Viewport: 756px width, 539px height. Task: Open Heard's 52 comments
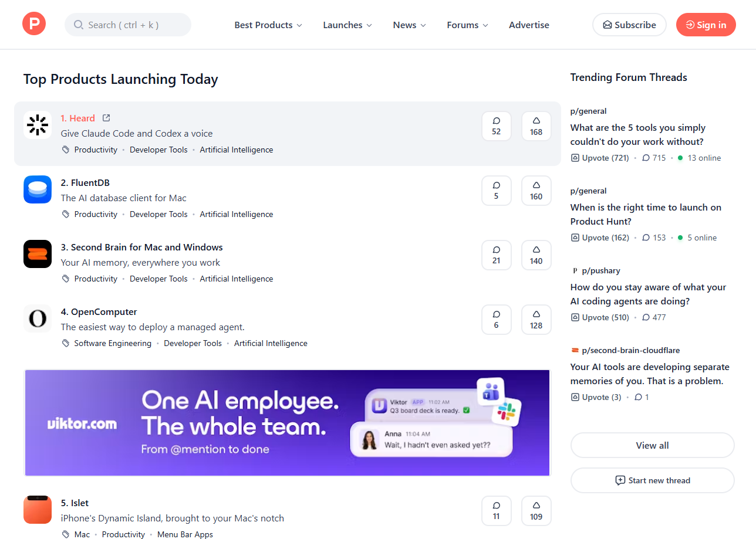(497, 126)
